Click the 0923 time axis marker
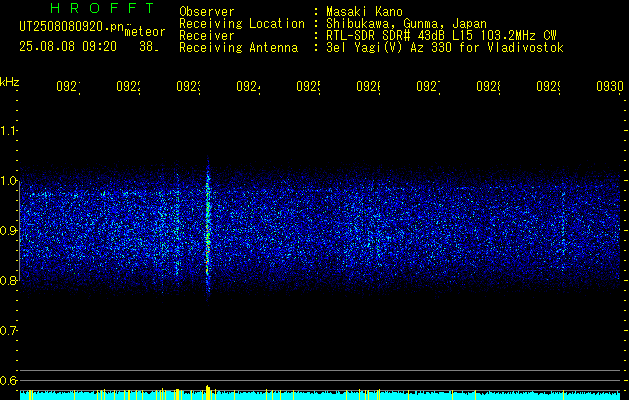This screenshot has height=400, width=629. [189, 87]
